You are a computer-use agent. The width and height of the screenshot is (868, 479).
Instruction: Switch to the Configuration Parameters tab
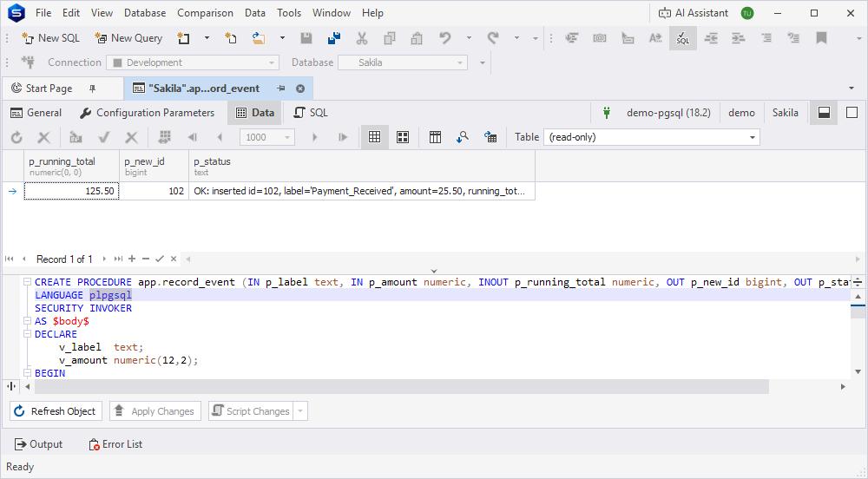coord(148,113)
